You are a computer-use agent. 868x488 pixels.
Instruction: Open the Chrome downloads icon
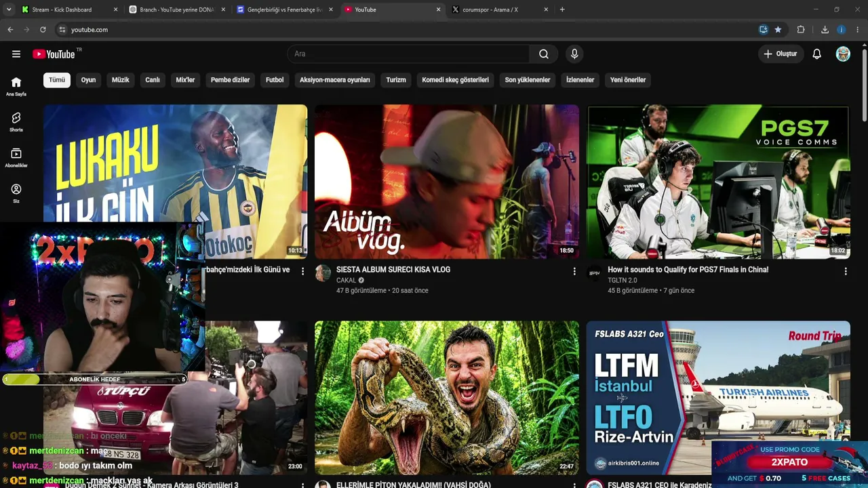pyautogui.click(x=825, y=30)
